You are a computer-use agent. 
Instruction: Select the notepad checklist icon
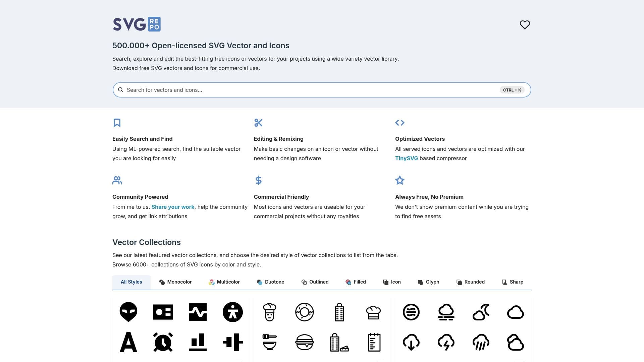[x=374, y=342]
